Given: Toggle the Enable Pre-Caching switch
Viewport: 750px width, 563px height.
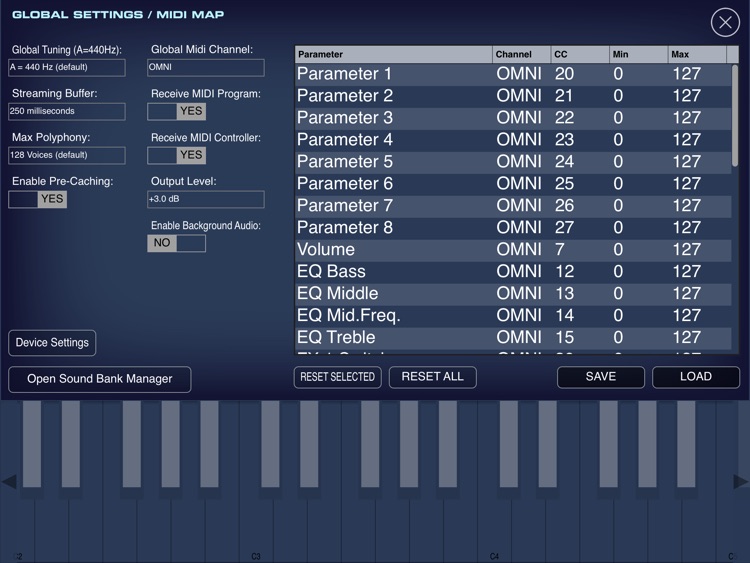Looking at the screenshot, I should click(38, 199).
